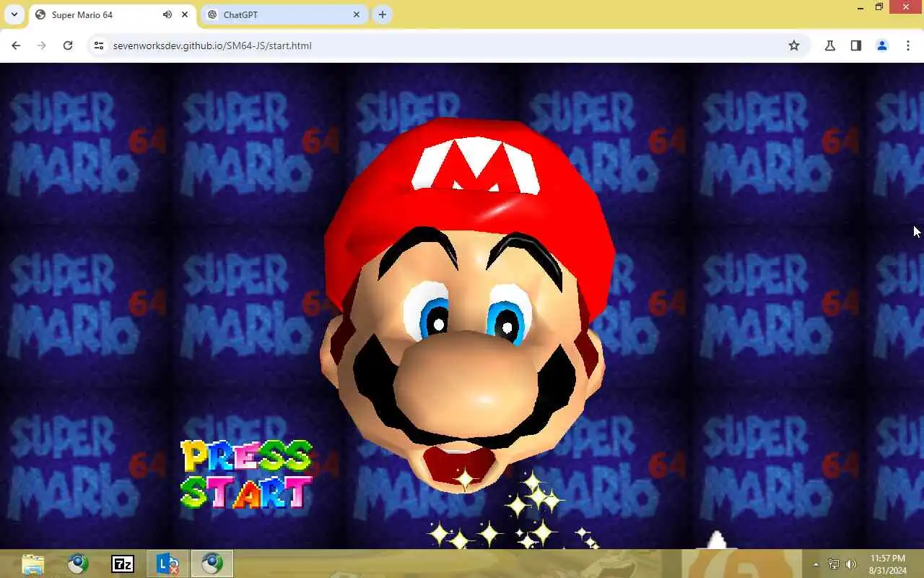Image resolution: width=924 pixels, height=578 pixels.
Task: Click the red M cap emblem
Action: click(476, 166)
